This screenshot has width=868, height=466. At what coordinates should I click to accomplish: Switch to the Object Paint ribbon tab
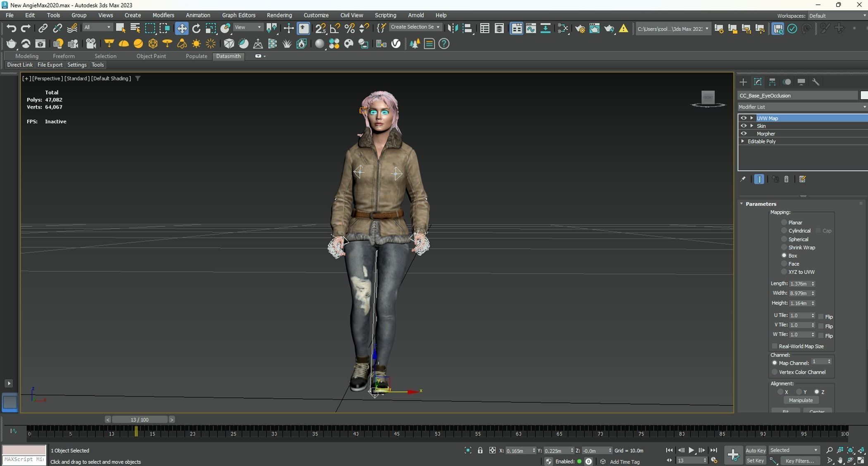(151, 56)
